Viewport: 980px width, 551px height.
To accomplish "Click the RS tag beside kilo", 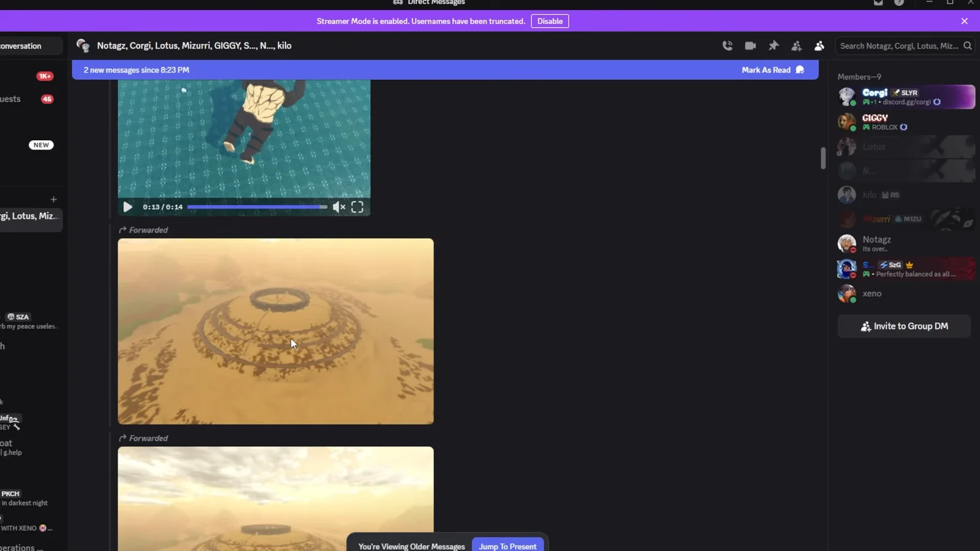I will coord(891,195).
